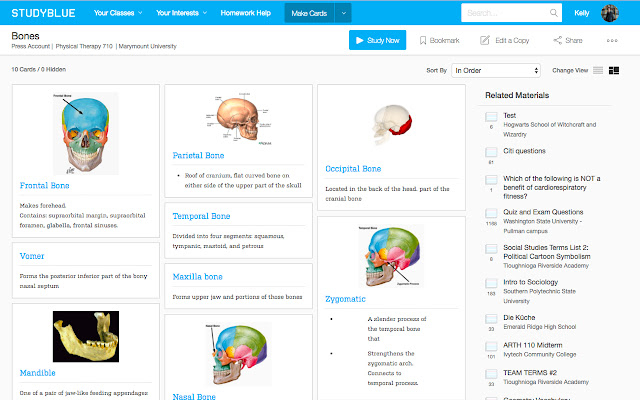Open the Press Account link
Viewport: 640px width, 400px height.
(x=31, y=46)
